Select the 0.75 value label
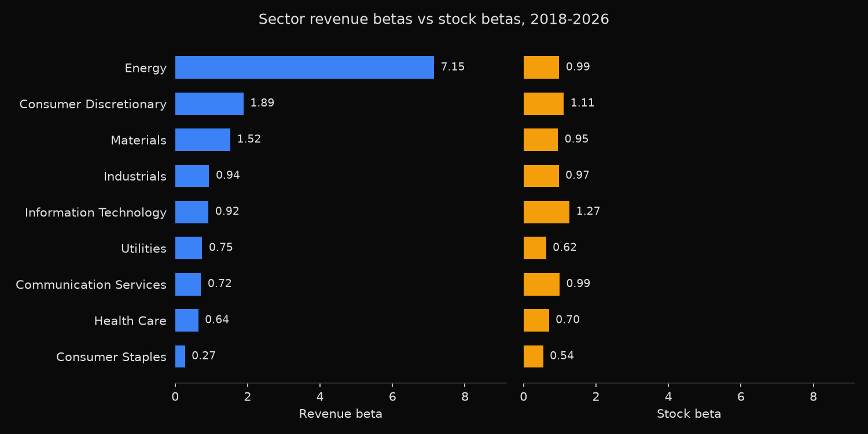 [x=221, y=248]
